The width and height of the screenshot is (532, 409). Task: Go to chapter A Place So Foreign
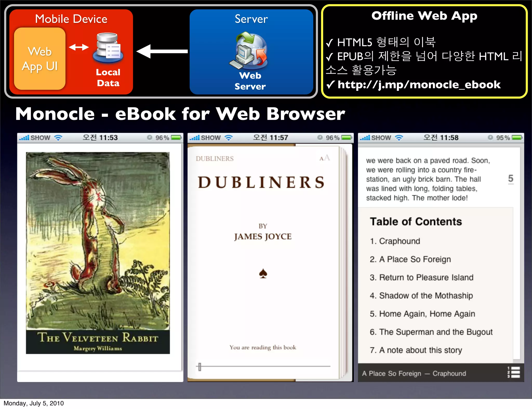coord(410,259)
